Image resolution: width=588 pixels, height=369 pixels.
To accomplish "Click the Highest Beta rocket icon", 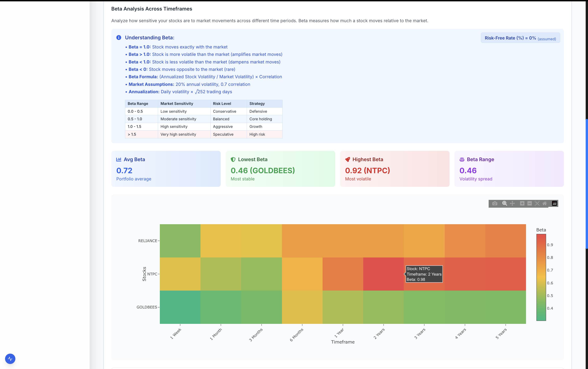I will [348, 159].
